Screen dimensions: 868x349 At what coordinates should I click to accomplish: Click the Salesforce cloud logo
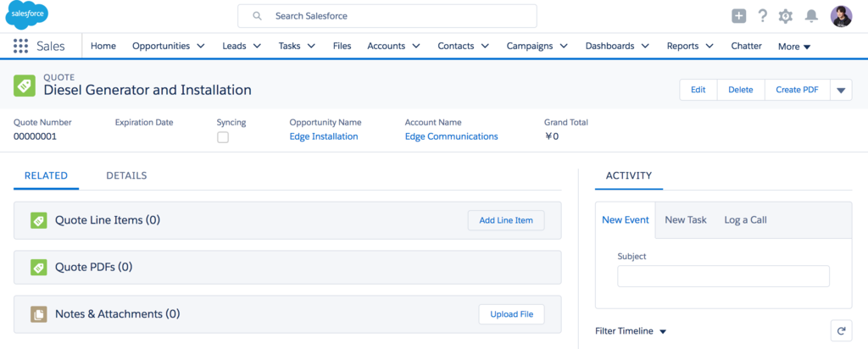26,15
